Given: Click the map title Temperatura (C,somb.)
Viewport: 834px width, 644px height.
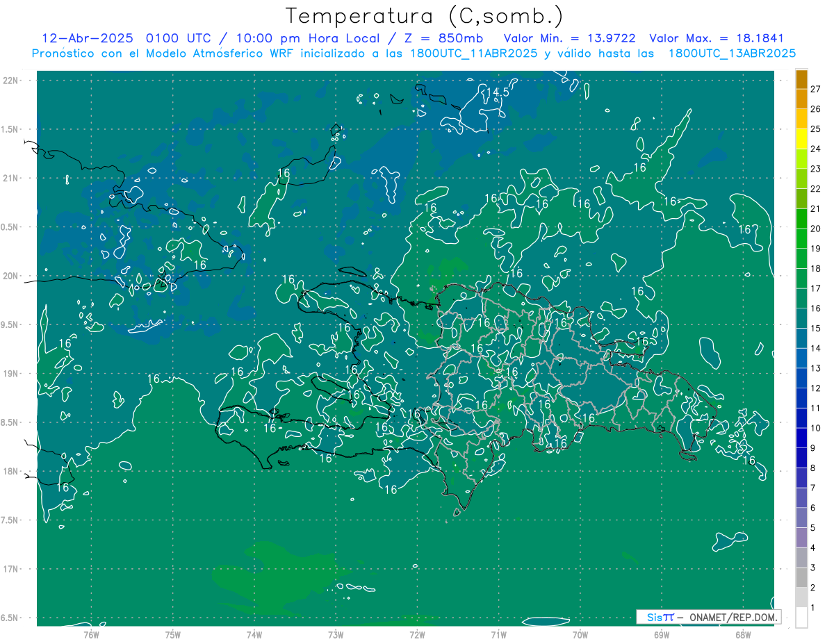Looking at the screenshot, I should pyautogui.click(x=425, y=16).
